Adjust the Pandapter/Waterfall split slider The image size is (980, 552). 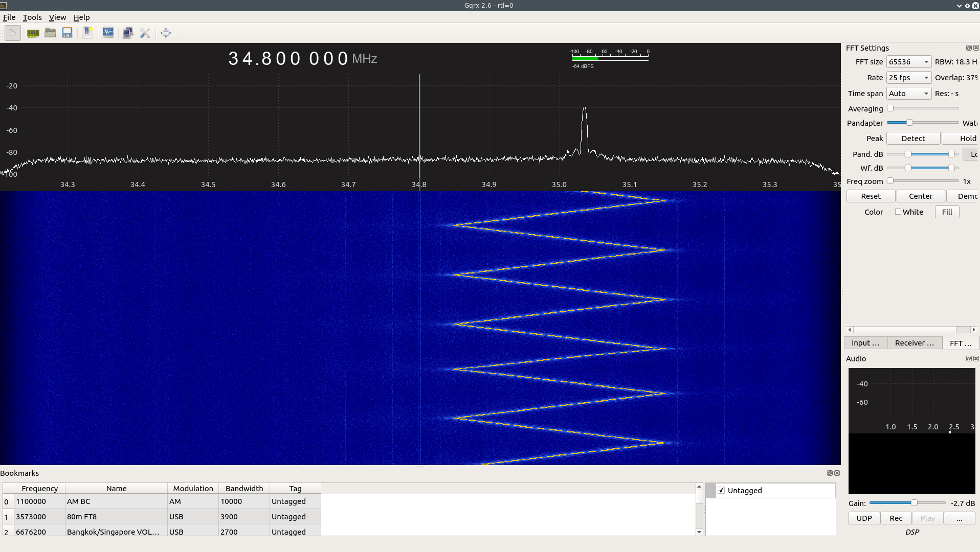923,123
